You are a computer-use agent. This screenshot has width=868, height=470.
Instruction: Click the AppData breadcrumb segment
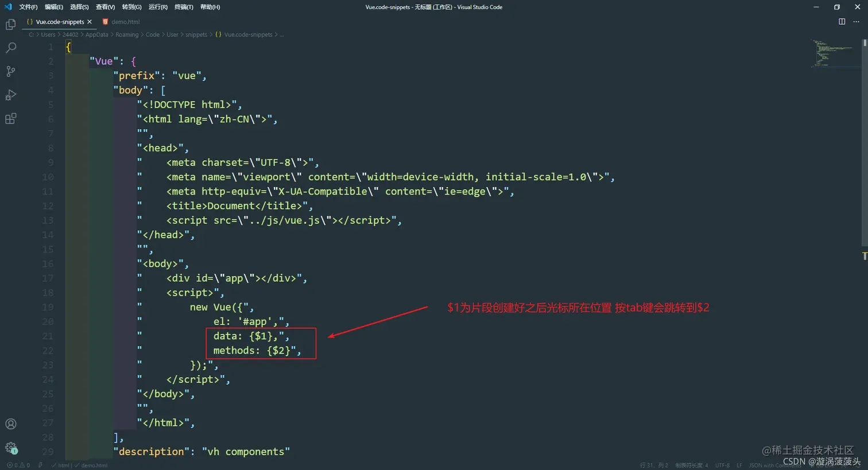tap(96, 34)
